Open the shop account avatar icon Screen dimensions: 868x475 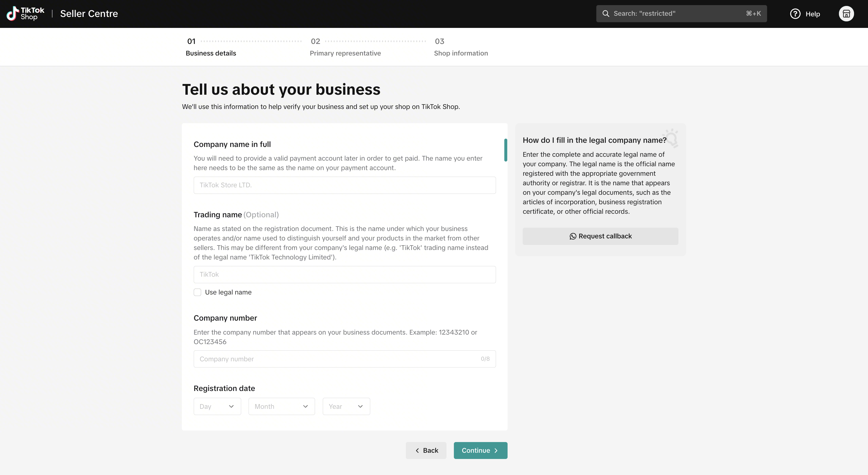point(846,14)
